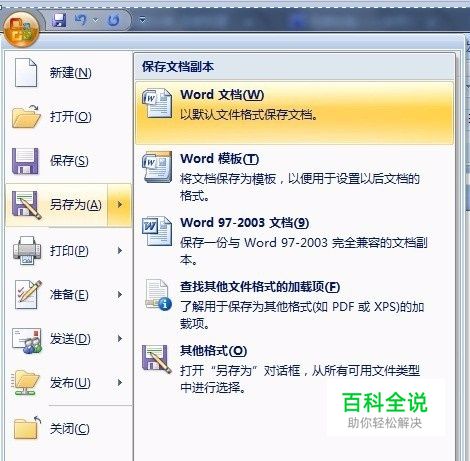Click the checklist pencil icon for 准备(E)
Image resolution: width=470 pixels, height=461 pixels.
pos(28,294)
